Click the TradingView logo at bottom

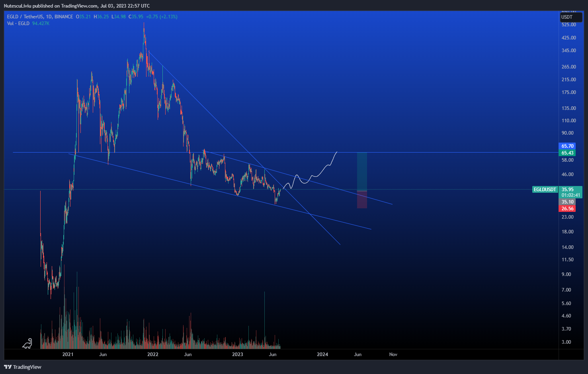tap(23, 367)
